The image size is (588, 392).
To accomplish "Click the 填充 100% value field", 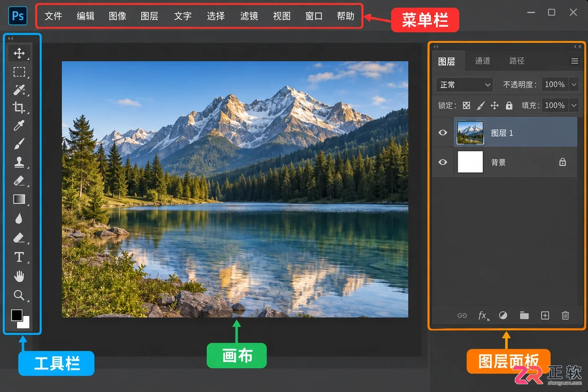I will (x=555, y=105).
